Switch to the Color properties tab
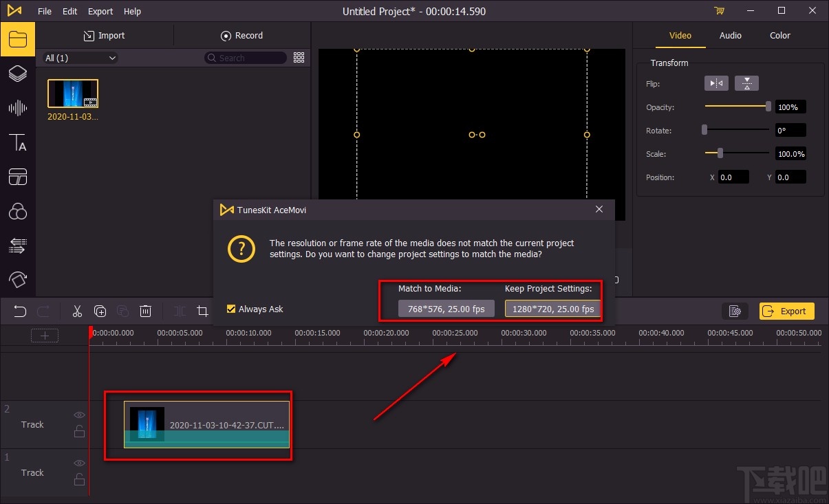Viewport: 829px width, 504px height. click(780, 36)
